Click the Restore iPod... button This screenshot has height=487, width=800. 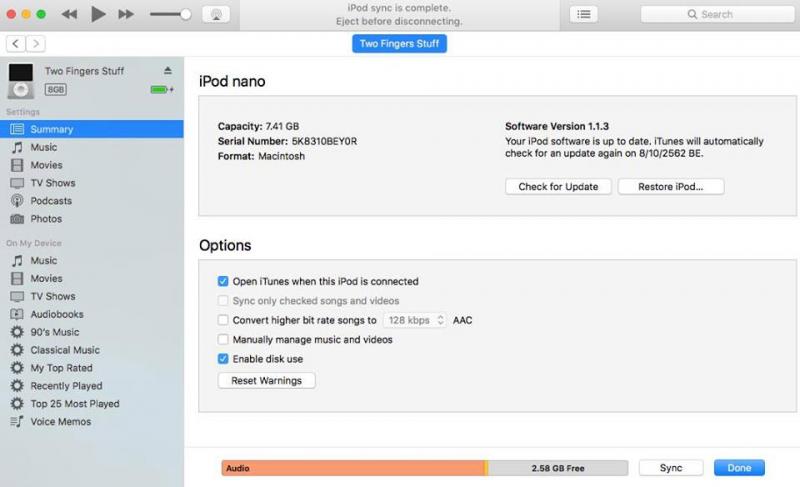[x=670, y=187]
